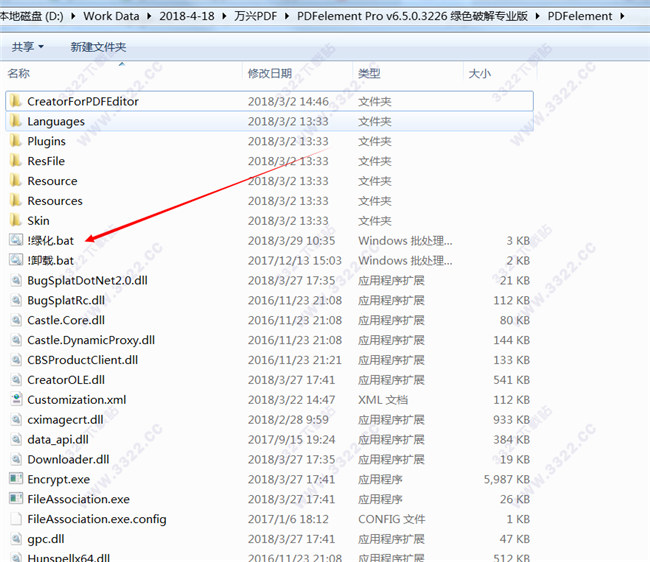Click the Resources folder icon

[x=16, y=200]
